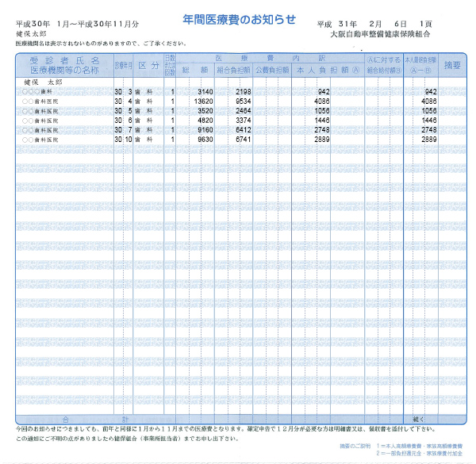Click the legend line 1＝本人高額療養費・家族高額療養費
This screenshot has height=464, width=476.
[419, 446]
